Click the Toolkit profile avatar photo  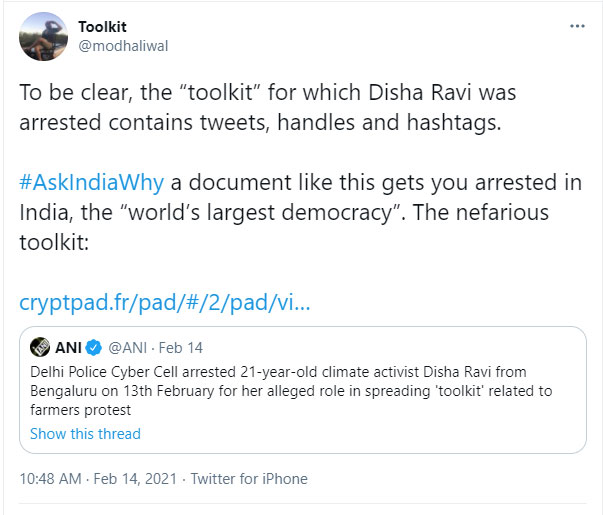(x=42, y=36)
